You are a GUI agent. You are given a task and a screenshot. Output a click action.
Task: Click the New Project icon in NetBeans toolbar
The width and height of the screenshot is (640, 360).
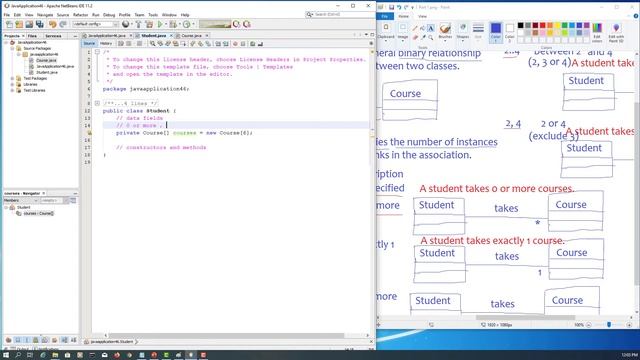tap(19, 24)
